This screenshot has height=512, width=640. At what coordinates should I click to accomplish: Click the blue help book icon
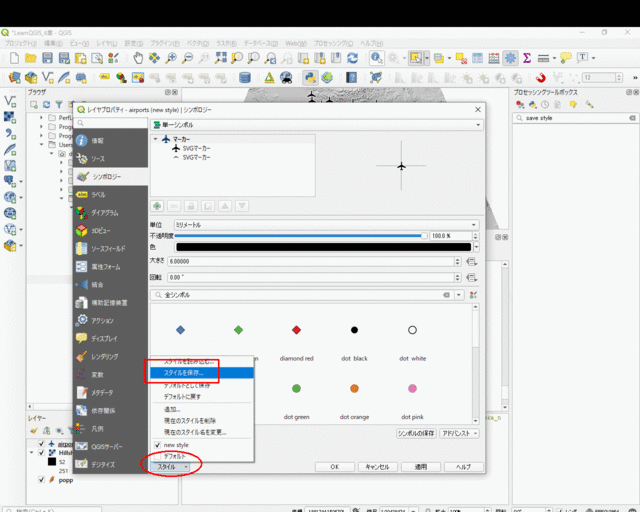click(351, 77)
